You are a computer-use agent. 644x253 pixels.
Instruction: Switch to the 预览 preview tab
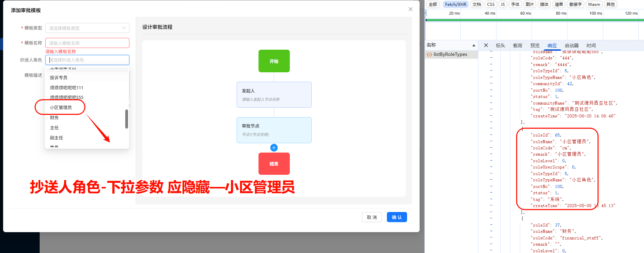535,46
